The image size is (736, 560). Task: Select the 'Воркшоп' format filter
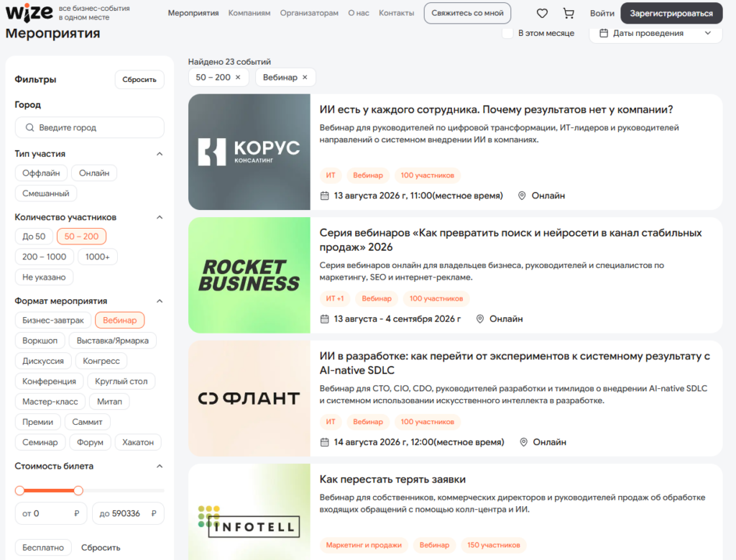click(40, 341)
